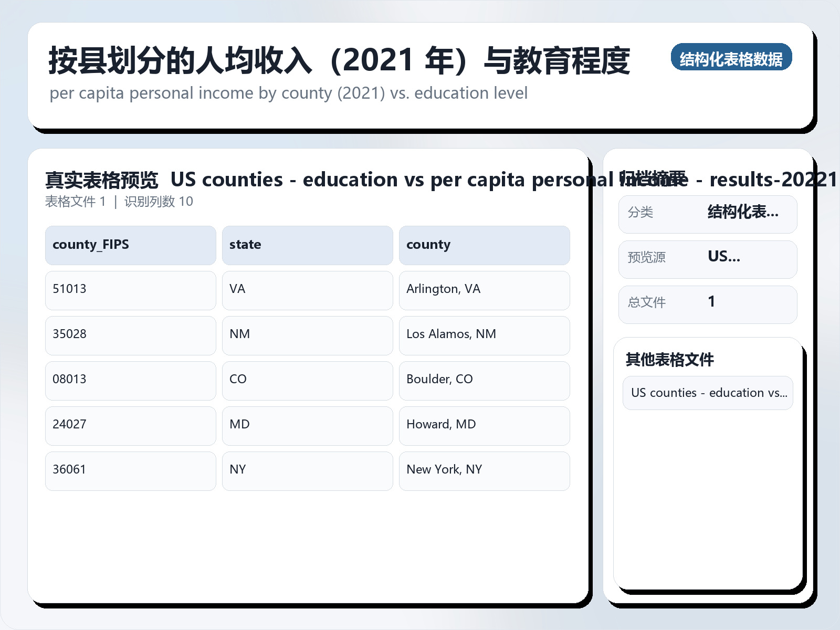Click the FIPS value 36061

(x=130, y=470)
